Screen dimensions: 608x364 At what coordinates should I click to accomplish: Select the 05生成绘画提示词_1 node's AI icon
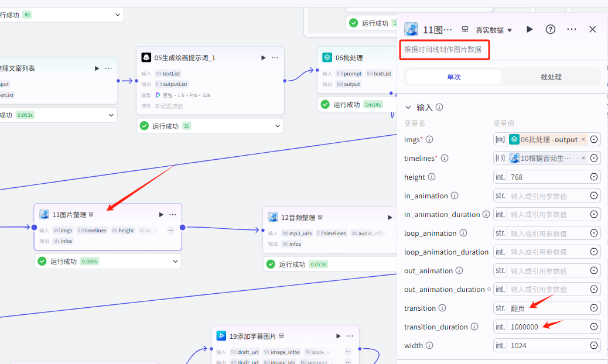pos(147,57)
